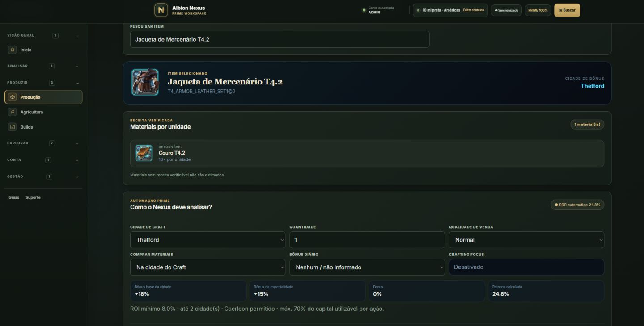644x326 pixels.
Task: Expand the Analisar section
Action: tap(77, 66)
